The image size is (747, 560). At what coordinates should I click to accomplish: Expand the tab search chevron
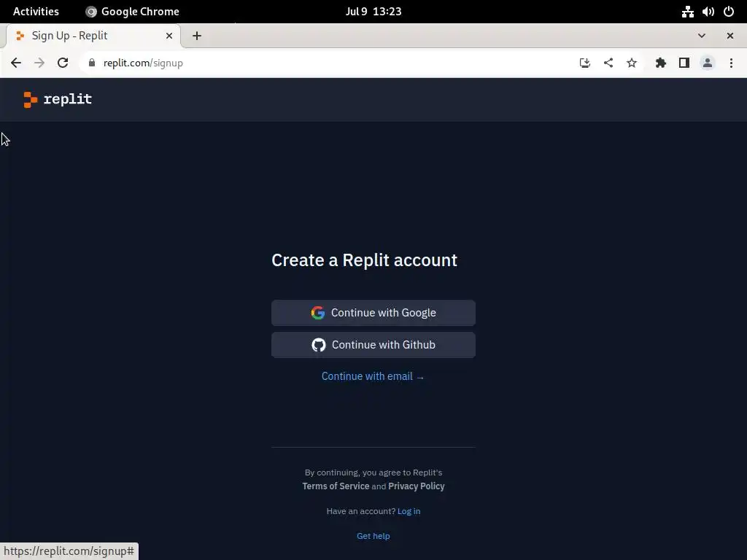pyautogui.click(x=701, y=36)
